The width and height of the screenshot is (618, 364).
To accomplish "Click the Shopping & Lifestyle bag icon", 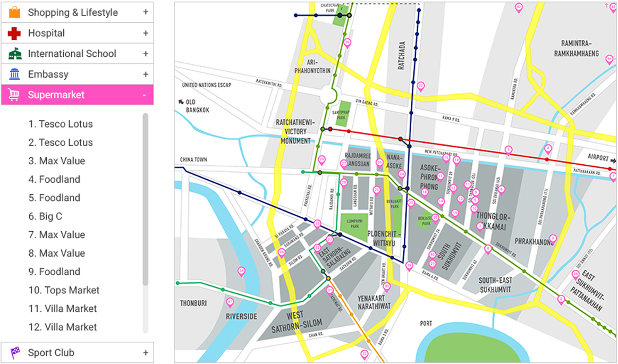I will click(x=14, y=12).
